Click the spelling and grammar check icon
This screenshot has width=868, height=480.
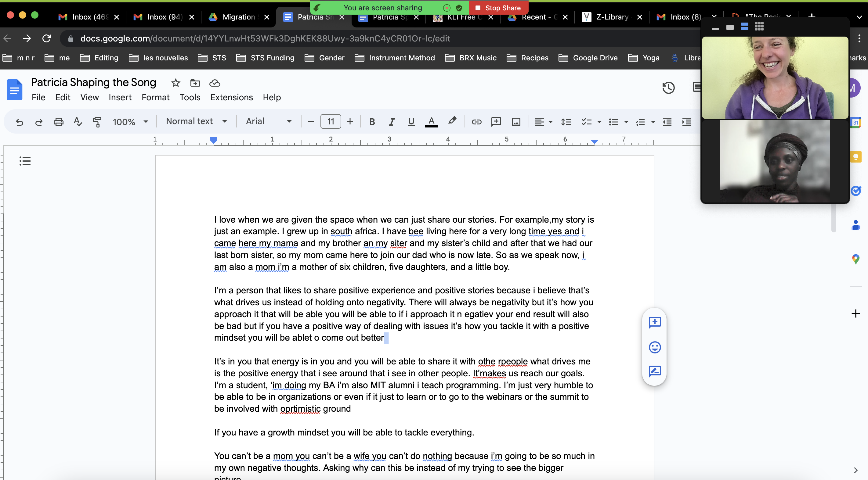click(78, 121)
